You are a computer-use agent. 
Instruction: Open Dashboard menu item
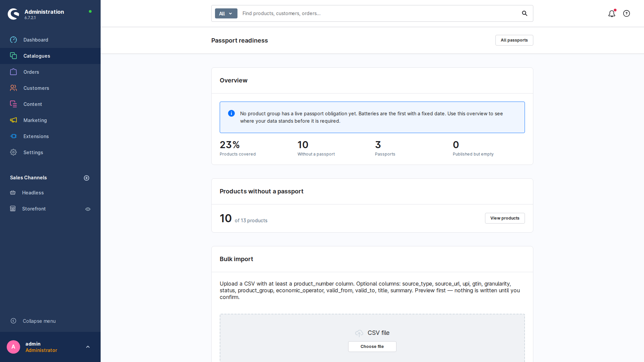pos(50,40)
